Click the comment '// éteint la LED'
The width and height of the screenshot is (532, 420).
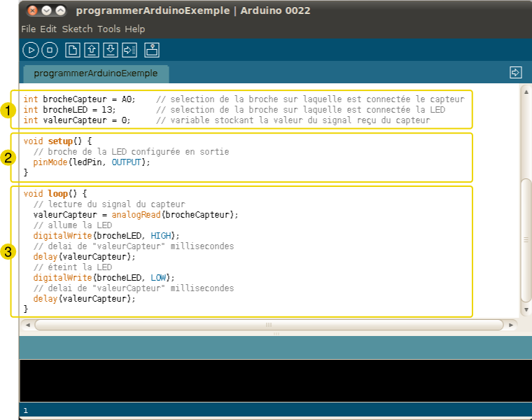point(73,267)
